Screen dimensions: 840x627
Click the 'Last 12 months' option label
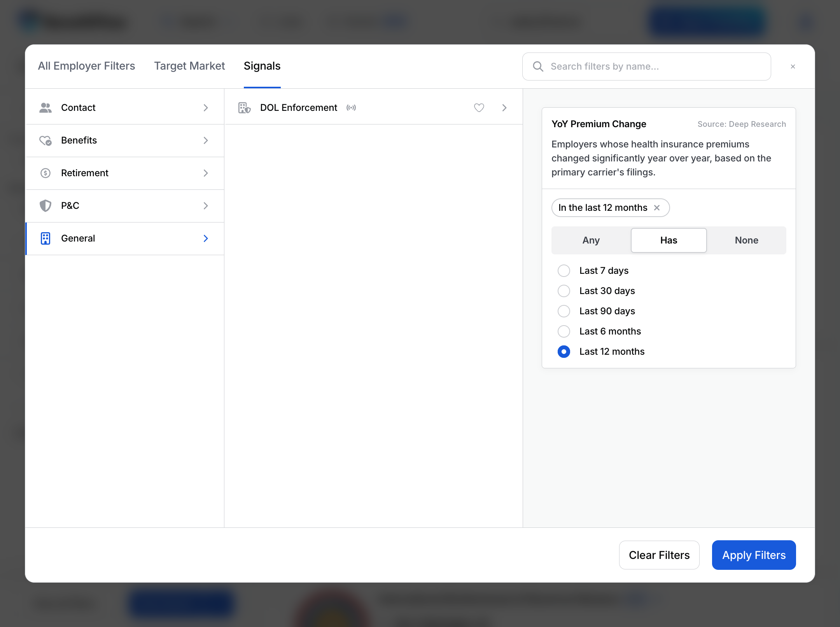(612, 352)
